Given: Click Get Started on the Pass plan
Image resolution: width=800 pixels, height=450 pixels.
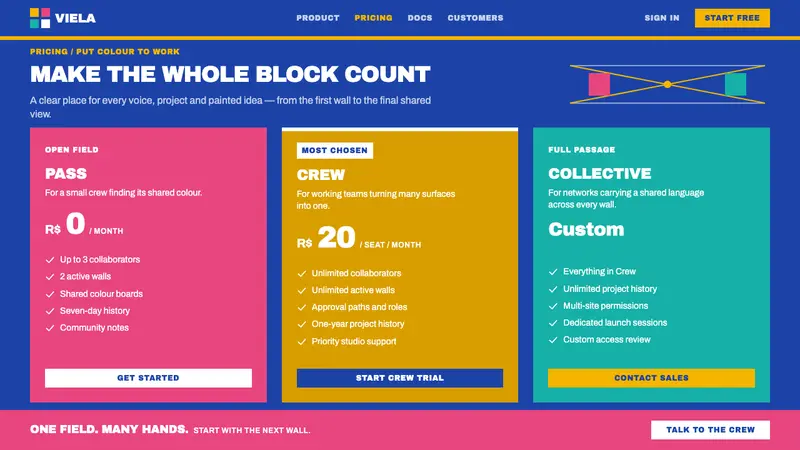Looking at the screenshot, I should point(148,378).
